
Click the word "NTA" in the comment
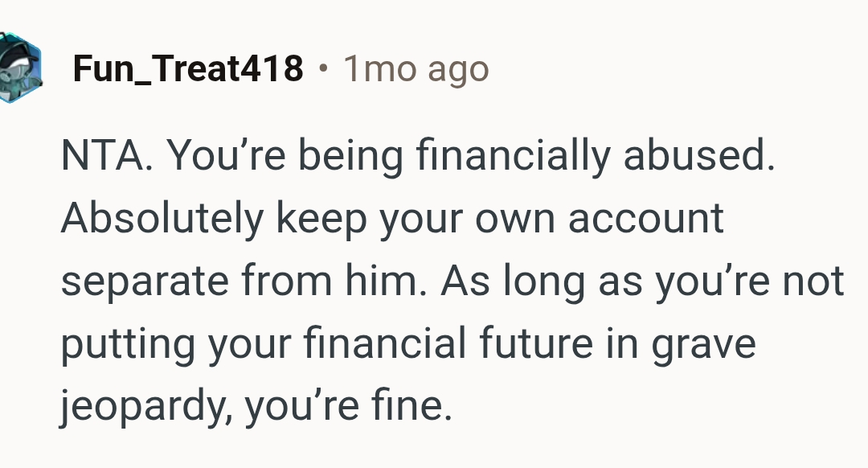103,158
